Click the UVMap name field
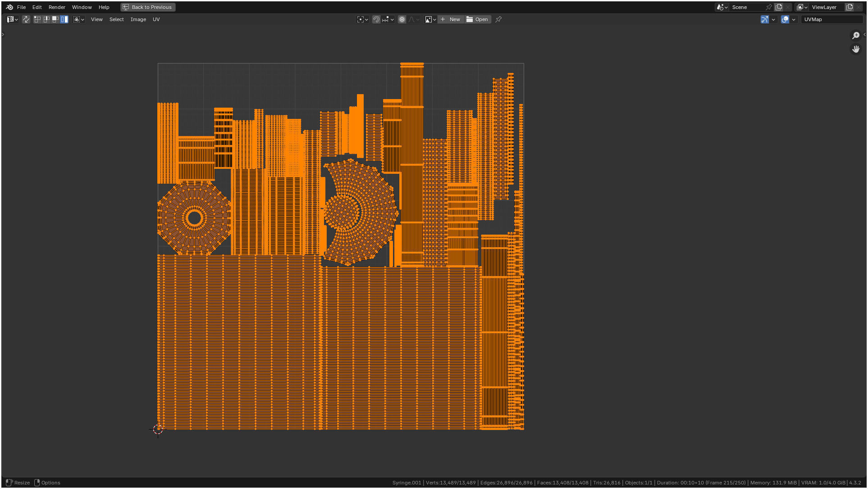The height and width of the screenshot is (489, 868). coord(831,19)
